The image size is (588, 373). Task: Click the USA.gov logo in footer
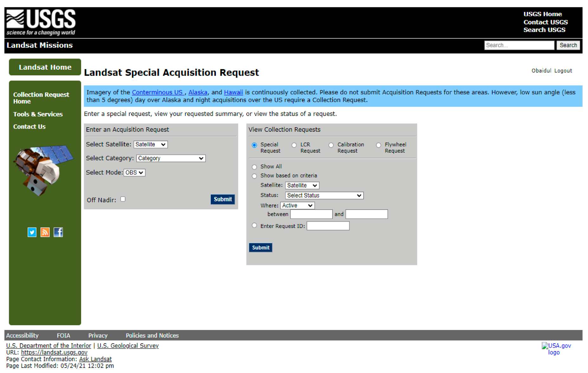pyautogui.click(x=556, y=349)
